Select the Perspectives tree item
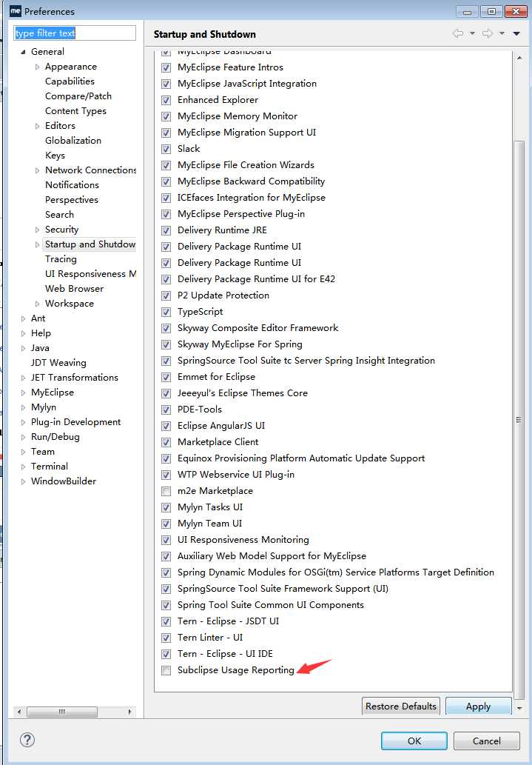532x765 pixels. [x=72, y=199]
